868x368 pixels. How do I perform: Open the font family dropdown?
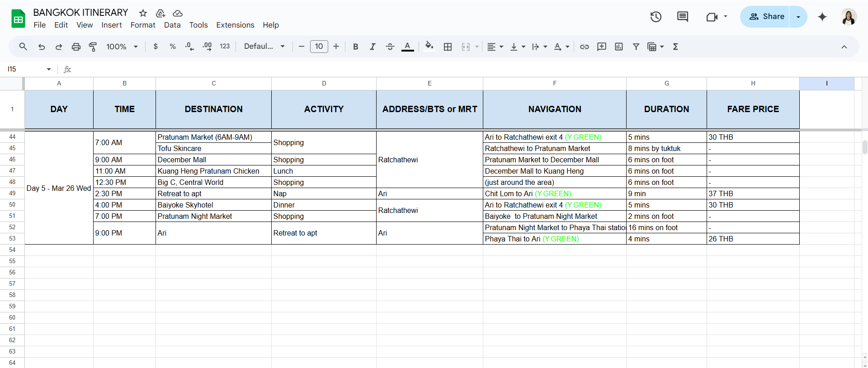[x=264, y=47]
